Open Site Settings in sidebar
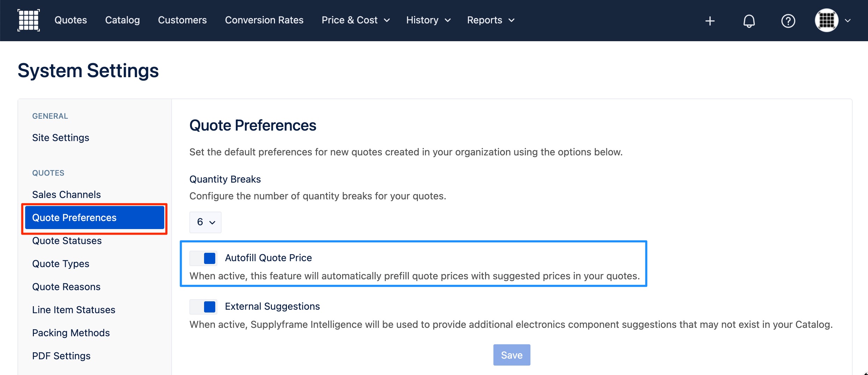This screenshot has height=375, width=868. tap(60, 138)
